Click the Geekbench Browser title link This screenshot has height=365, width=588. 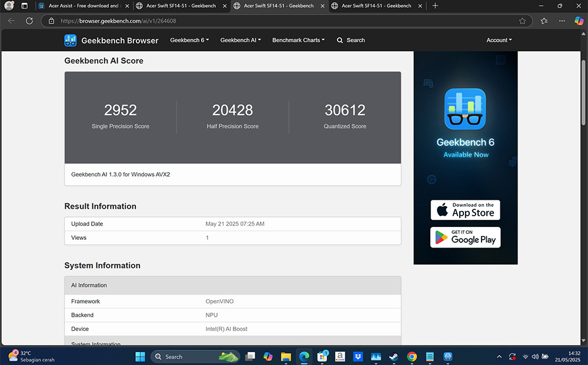119,41
